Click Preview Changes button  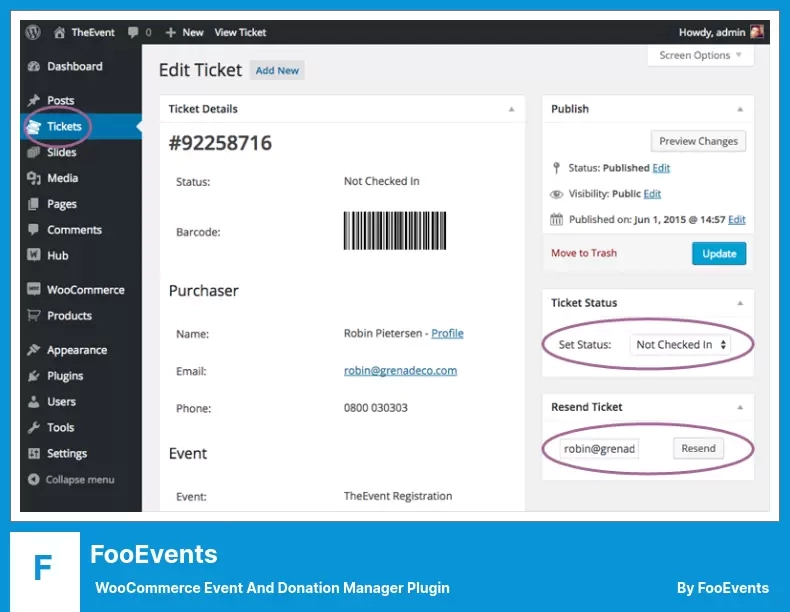tap(698, 142)
